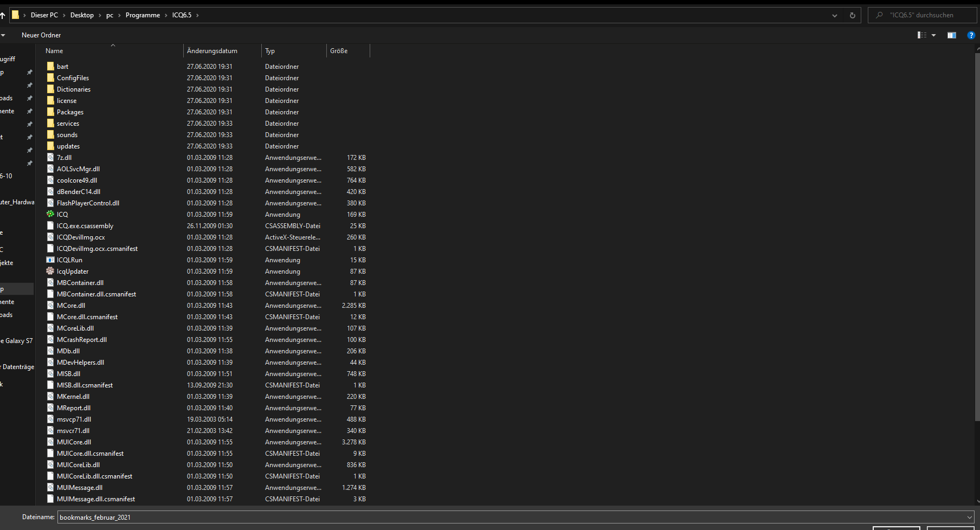This screenshot has width=980, height=530.
Task: Select the Packages folder icon
Action: (x=50, y=112)
